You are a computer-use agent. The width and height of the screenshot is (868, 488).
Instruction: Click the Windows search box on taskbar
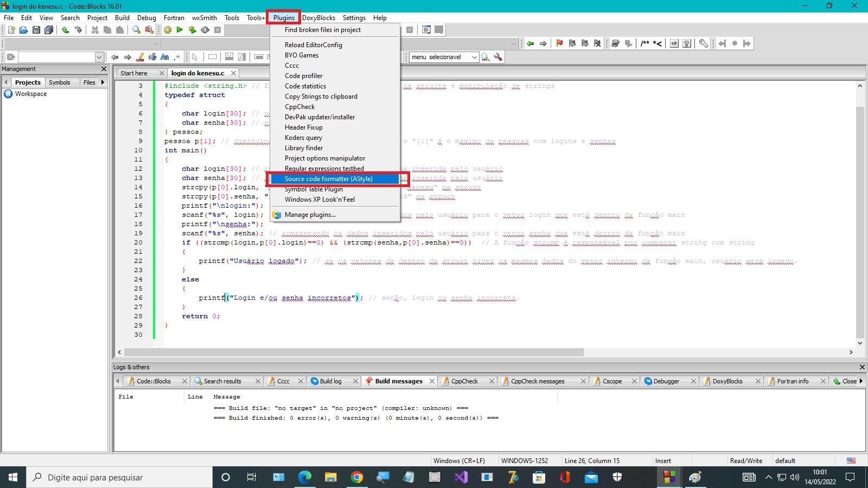[x=119, y=477]
